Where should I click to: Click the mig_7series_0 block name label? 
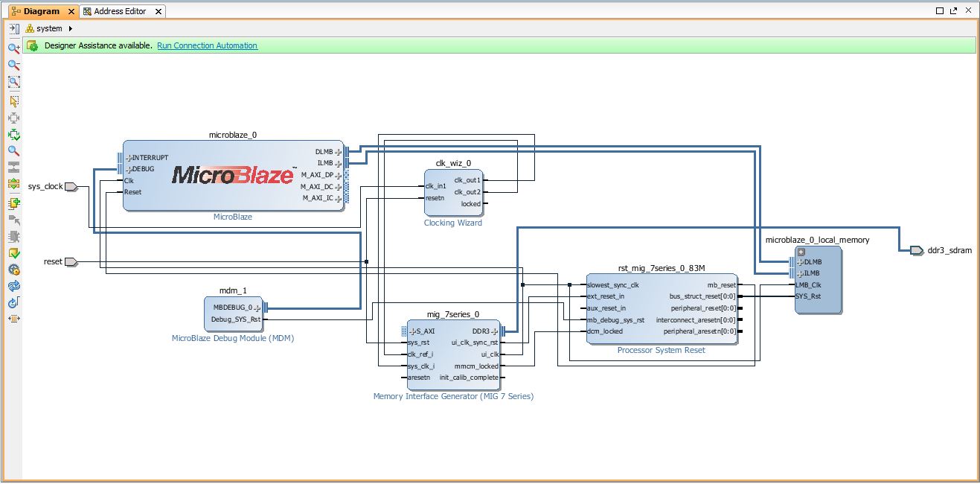(453, 314)
